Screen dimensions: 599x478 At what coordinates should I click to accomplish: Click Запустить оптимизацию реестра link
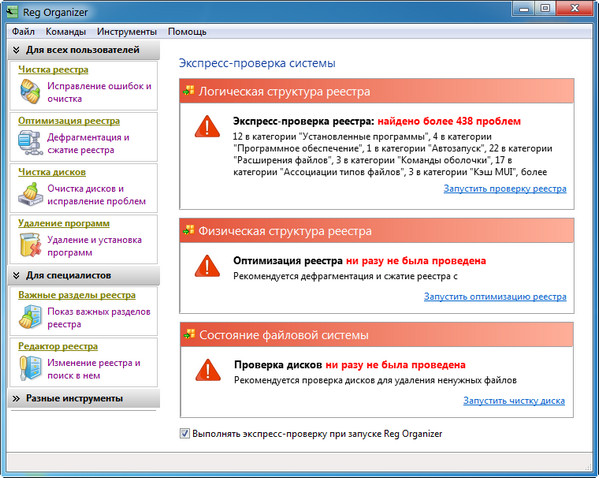click(495, 297)
